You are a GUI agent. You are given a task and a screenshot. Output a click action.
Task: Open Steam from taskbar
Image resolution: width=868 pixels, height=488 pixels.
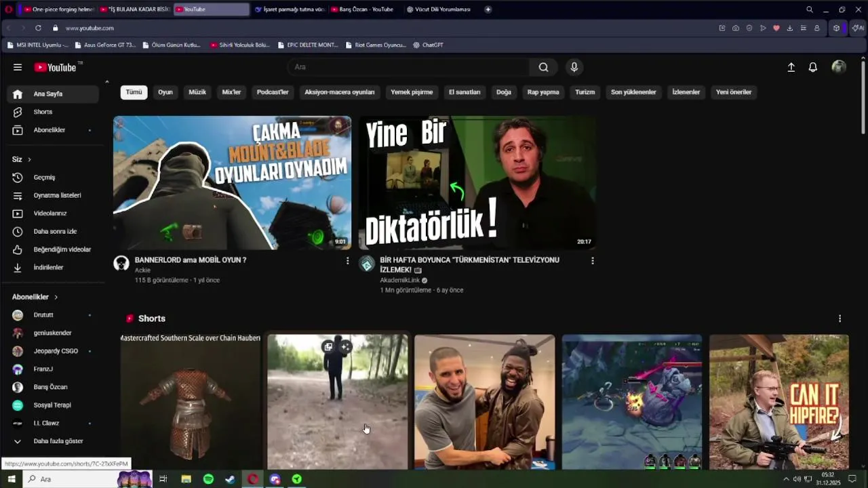230,479
